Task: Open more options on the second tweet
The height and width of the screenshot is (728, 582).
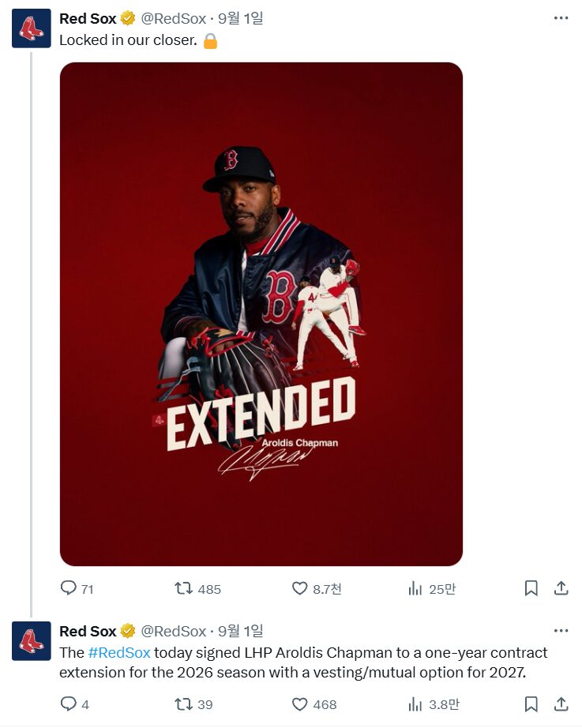Action: tap(561, 631)
